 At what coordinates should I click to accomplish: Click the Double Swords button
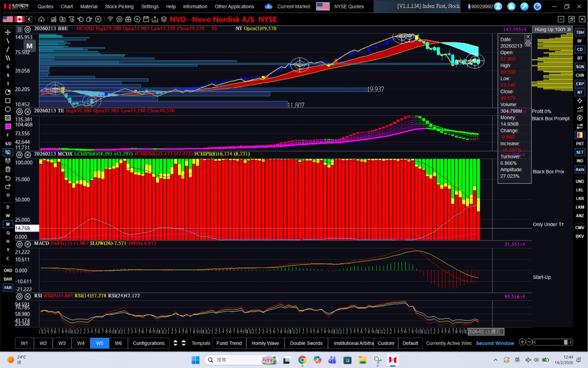[306, 343]
